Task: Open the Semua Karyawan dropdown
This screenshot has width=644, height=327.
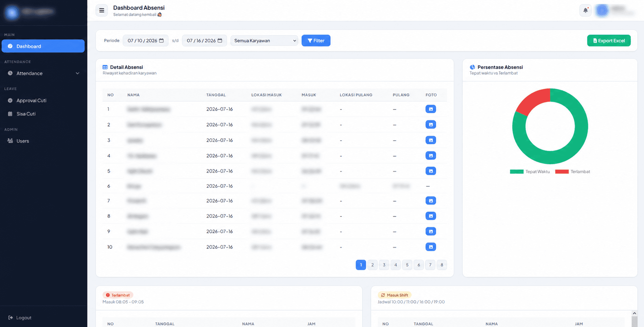Action: tap(264, 41)
